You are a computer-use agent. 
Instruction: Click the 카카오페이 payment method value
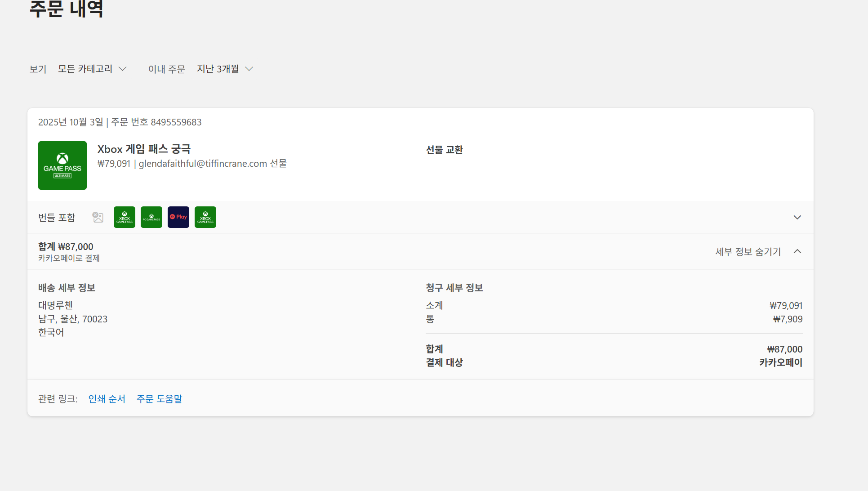pyautogui.click(x=781, y=362)
